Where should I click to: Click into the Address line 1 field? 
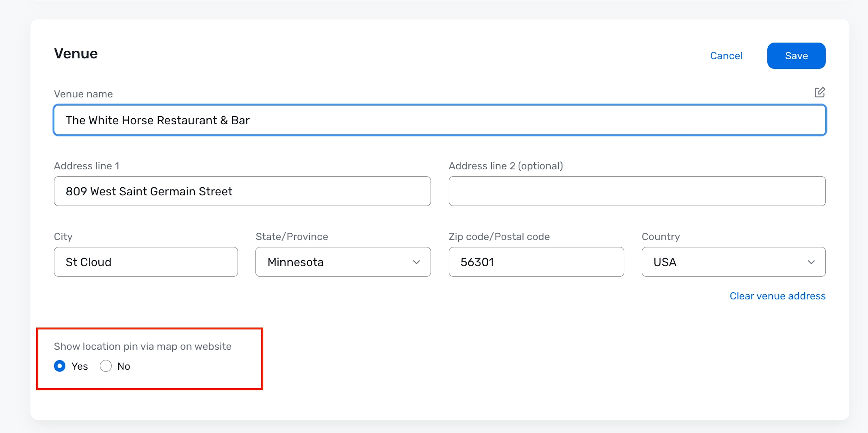pos(242,191)
